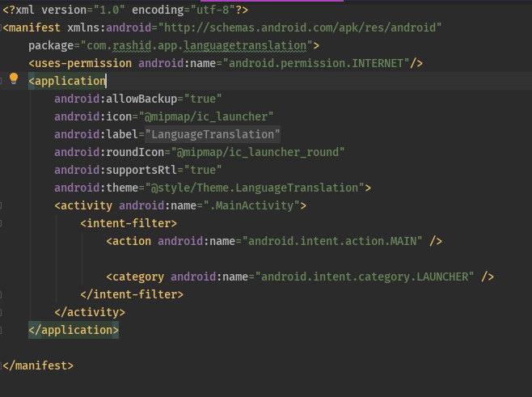Place cursor on the opening application tag
Viewport: 532px width, 397px height.
67,81
